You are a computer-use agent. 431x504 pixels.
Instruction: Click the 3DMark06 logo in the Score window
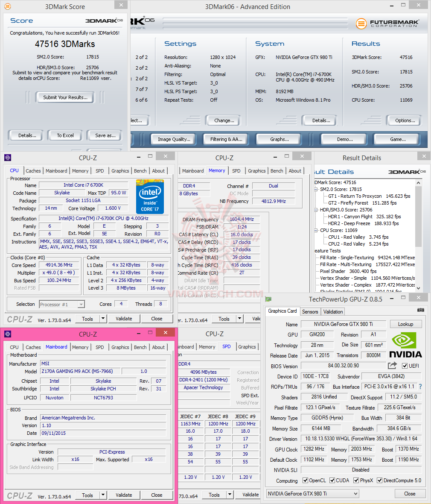pos(104,21)
